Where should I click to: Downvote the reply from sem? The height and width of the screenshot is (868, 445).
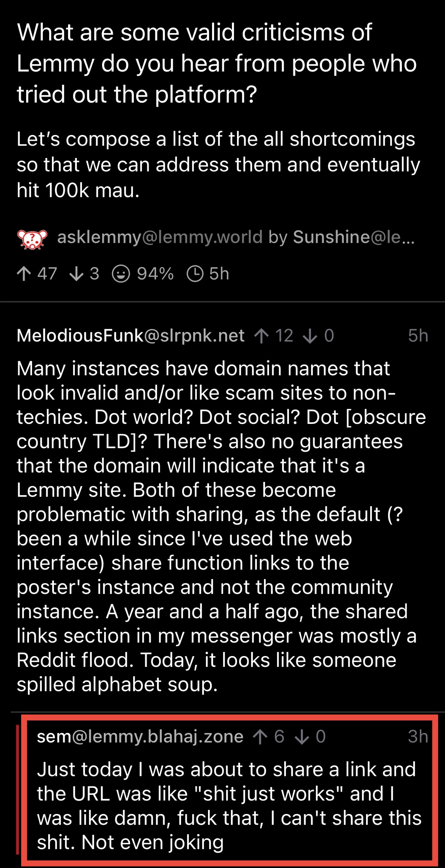pyautogui.click(x=302, y=737)
